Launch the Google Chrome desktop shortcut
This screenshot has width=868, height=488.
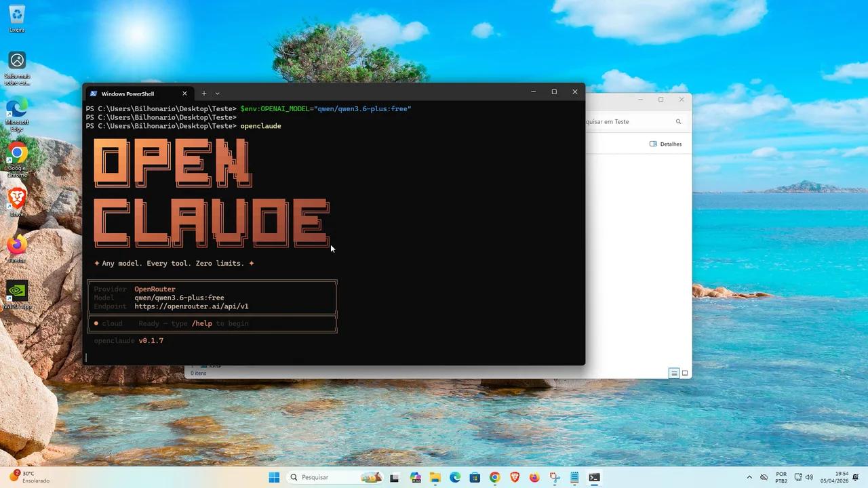(17, 161)
